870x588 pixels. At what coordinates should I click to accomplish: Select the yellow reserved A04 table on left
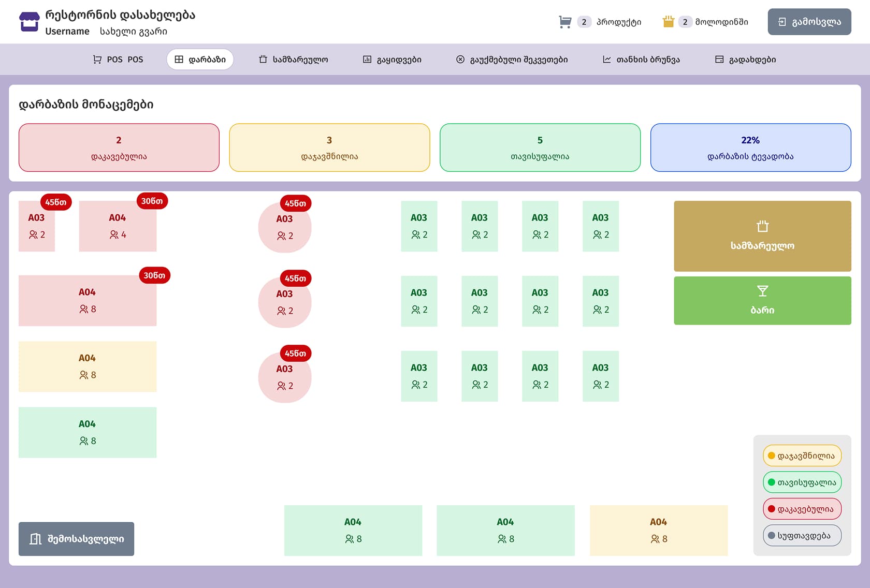(x=88, y=366)
